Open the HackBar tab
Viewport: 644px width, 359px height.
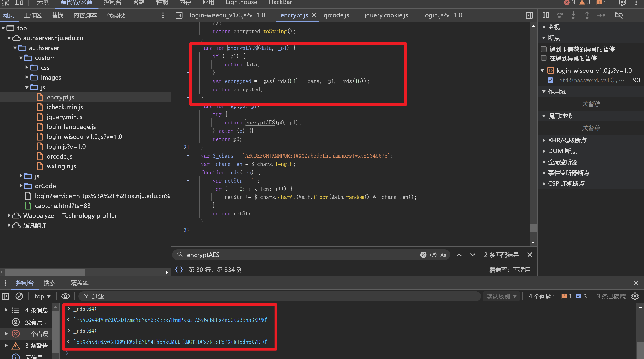point(280,2)
